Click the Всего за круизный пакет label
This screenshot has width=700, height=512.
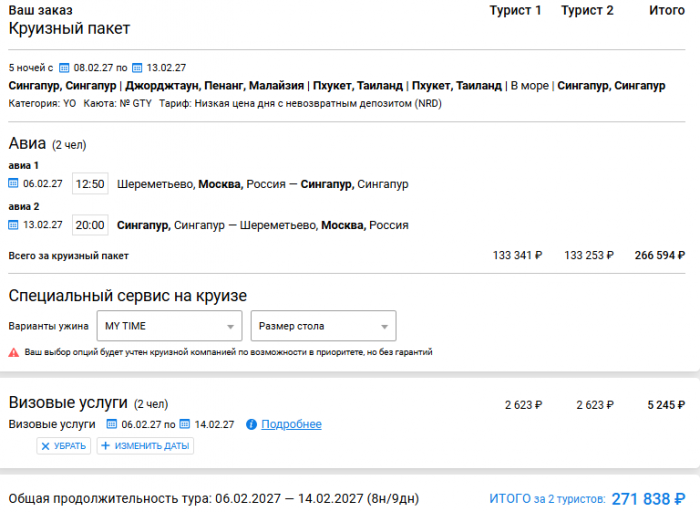coord(68,256)
